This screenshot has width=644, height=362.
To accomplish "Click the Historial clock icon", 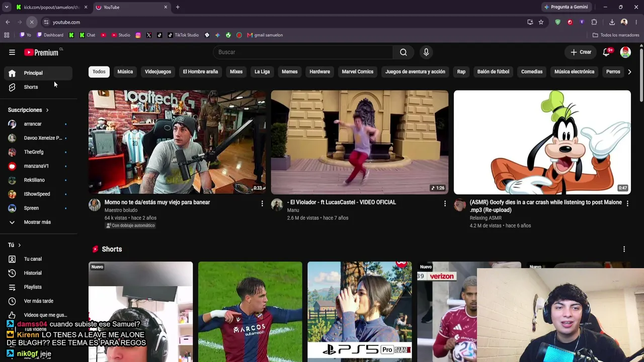I will point(12,273).
